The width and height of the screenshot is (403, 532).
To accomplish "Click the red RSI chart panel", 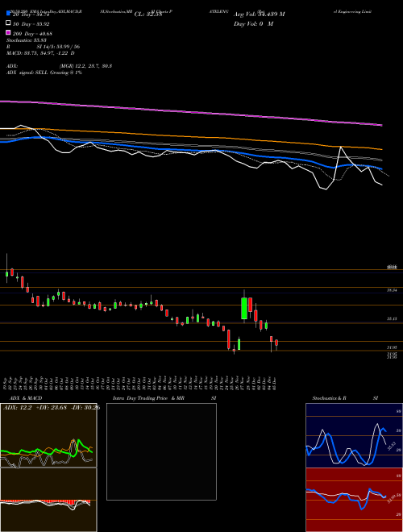I will 355,500.
